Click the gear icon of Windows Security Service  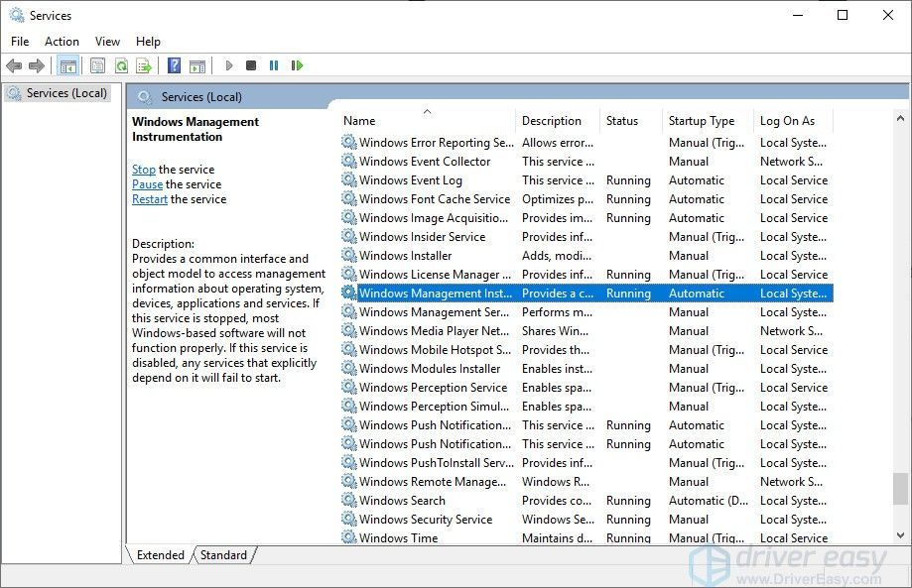349,519
